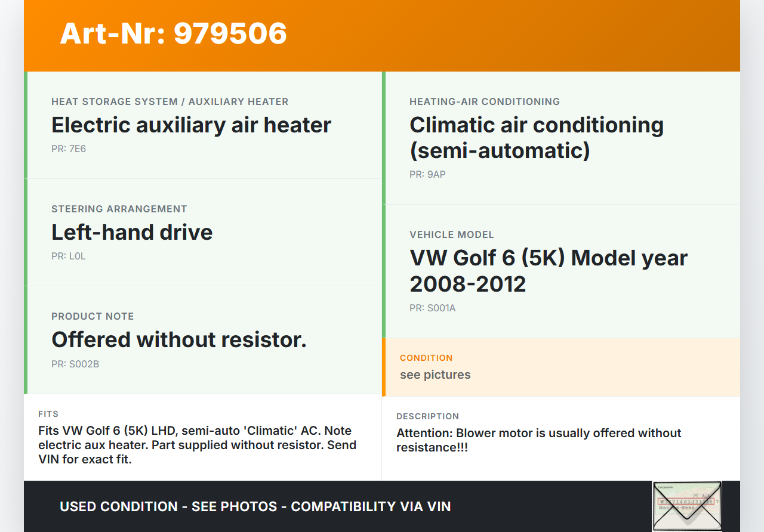Click the PR: 9AP code
Viewport: 764px width, 532px height.
427,175
